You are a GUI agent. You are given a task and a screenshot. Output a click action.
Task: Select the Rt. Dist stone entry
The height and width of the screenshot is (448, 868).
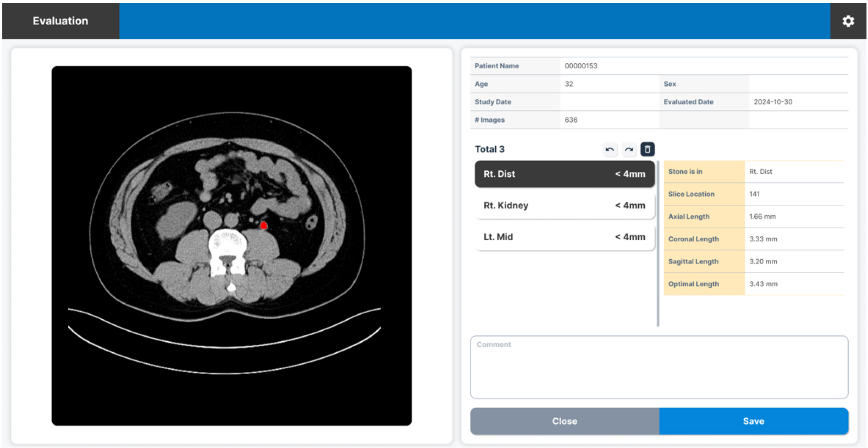564,174
